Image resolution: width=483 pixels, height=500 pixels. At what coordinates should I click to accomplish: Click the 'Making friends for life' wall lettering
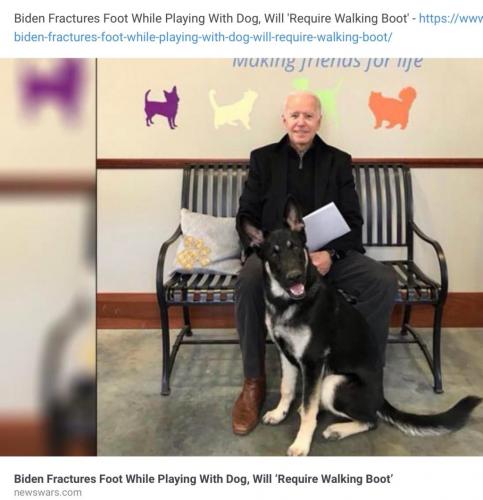(327, 63)
